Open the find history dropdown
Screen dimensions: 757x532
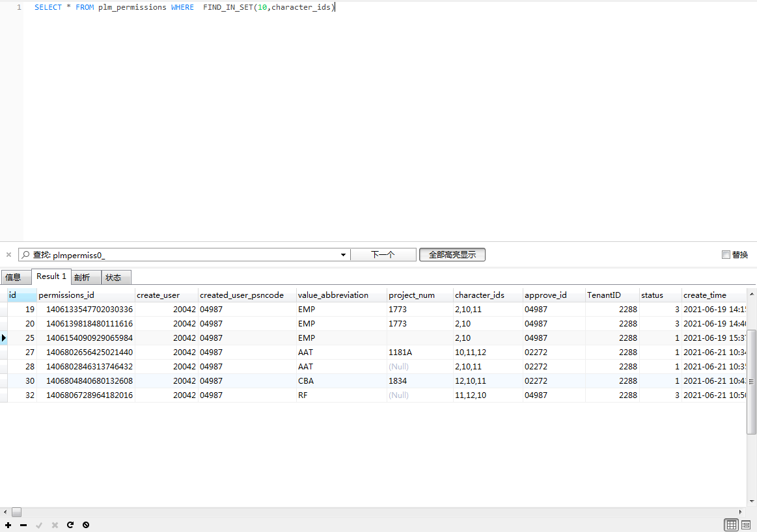click(x=343, y=255)
